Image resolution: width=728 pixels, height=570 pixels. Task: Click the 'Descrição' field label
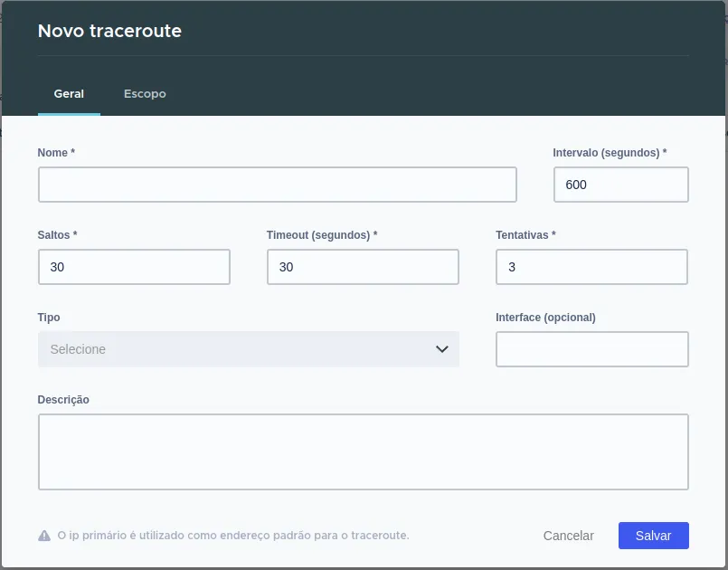pyautogui.click(x=63, y=400)
